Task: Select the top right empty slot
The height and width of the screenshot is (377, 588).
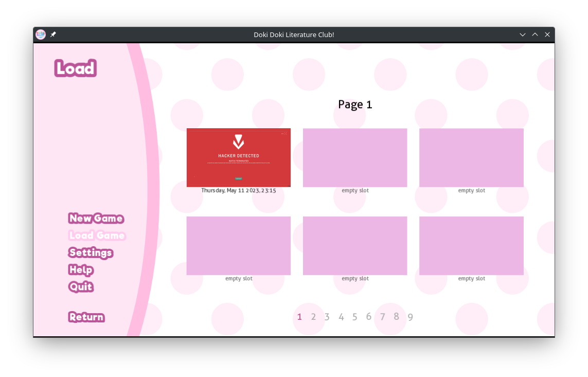Action: [x=471, y=158]
